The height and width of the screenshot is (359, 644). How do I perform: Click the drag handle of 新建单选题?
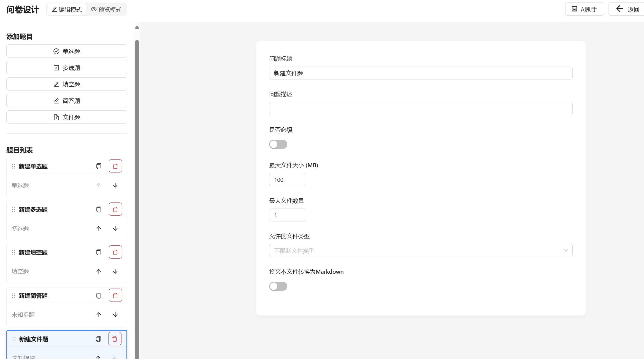[x=13, y=166]
